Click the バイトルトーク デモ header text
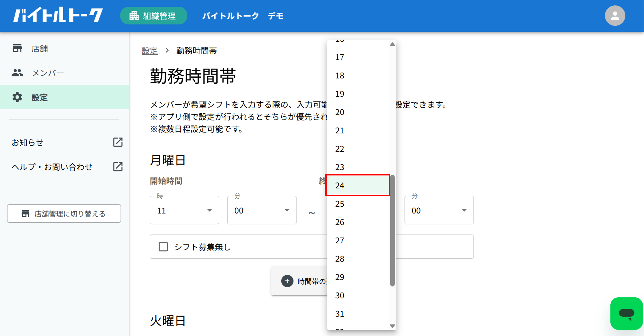 (243, 16)
